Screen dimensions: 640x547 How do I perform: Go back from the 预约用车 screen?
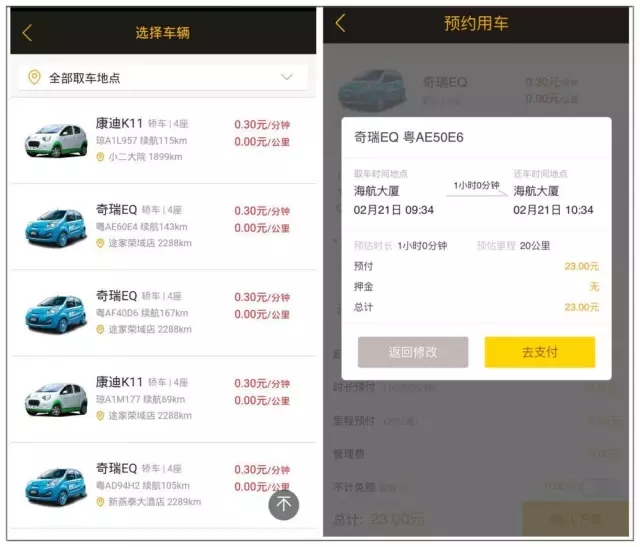point(340,23)
